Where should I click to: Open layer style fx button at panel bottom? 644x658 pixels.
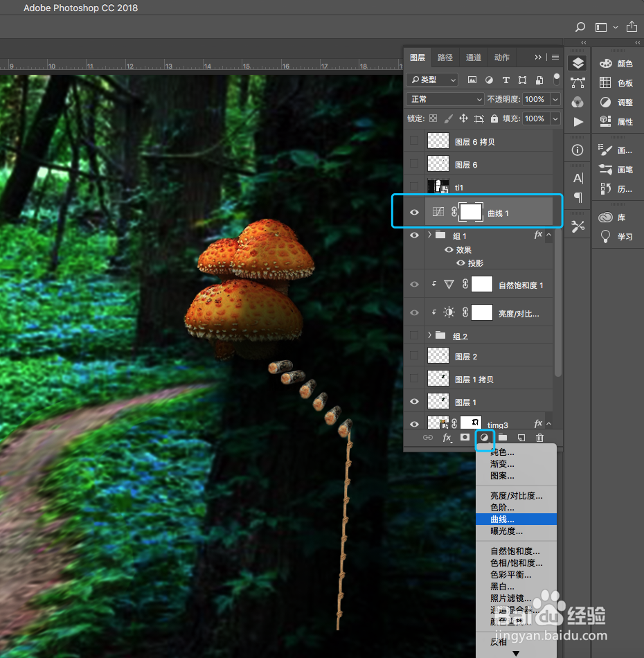point(447,438)
